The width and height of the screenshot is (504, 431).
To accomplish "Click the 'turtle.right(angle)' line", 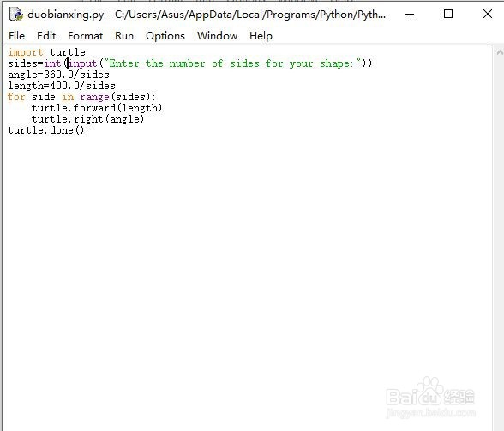I will [87, 119].
